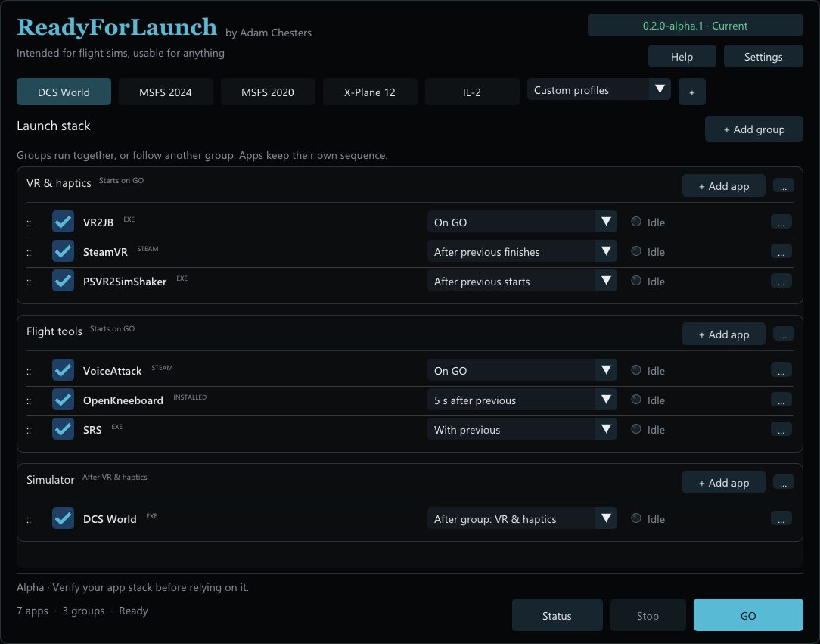The image size is (820, 644).
Task: Open VR2JB's On GO start-timing dropdown
Action: pos(522,222)
